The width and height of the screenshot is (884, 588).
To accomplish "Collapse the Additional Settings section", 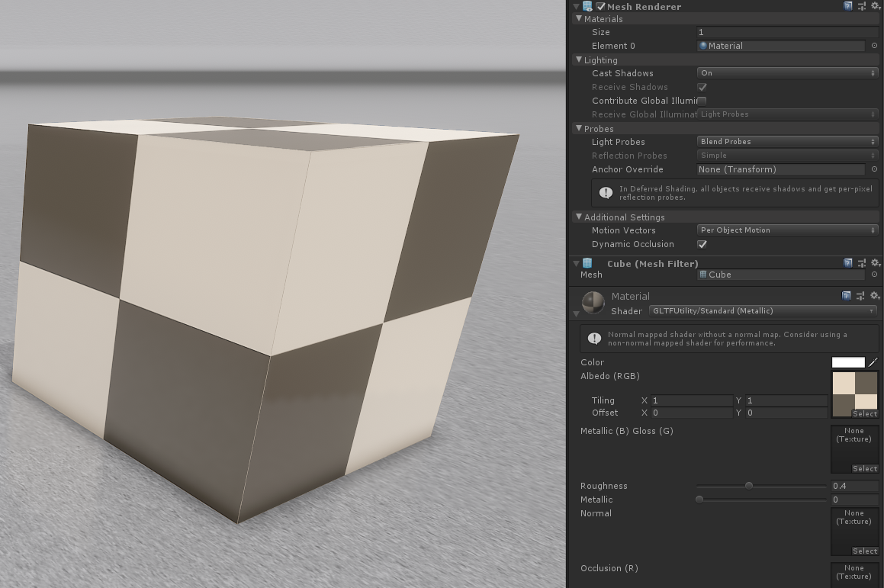I will (x=579, y=217).
